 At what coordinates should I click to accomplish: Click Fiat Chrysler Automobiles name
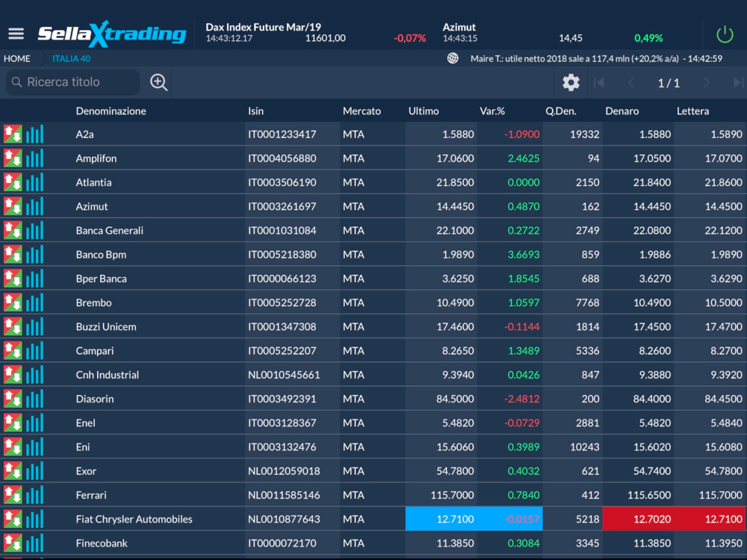[134, 519]
